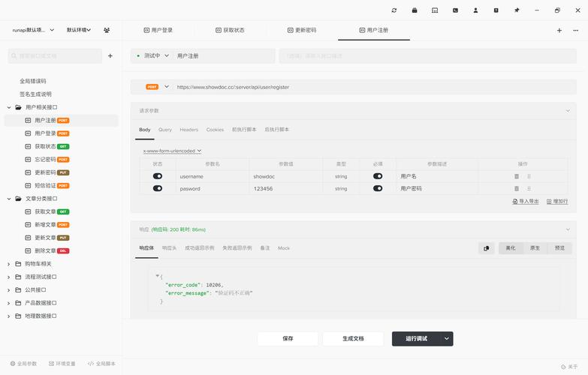This screenshot has width=588, height=375.
Task: Click the user account icon in title bar
Action: [x=476, y=10]
